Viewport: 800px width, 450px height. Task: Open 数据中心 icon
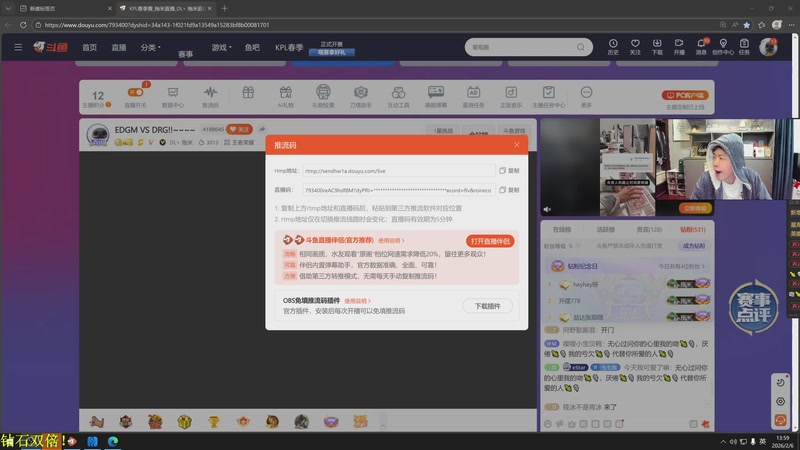(173, 96)
